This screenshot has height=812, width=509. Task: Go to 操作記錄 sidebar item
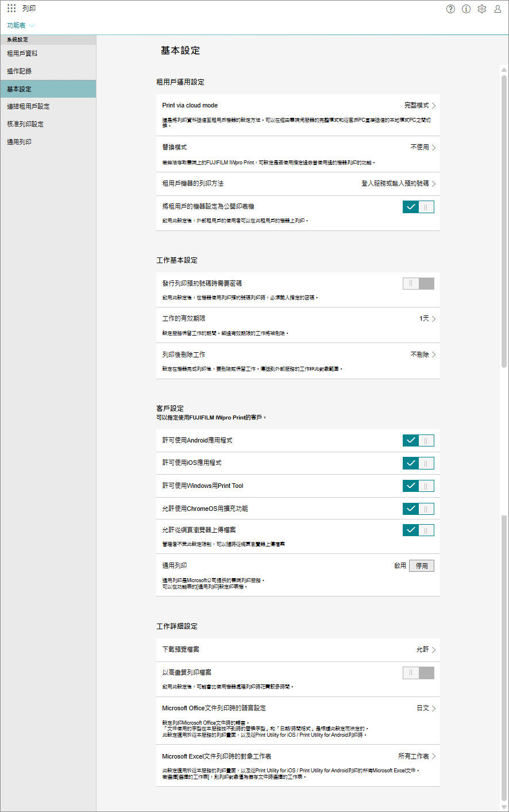point(20,71)
